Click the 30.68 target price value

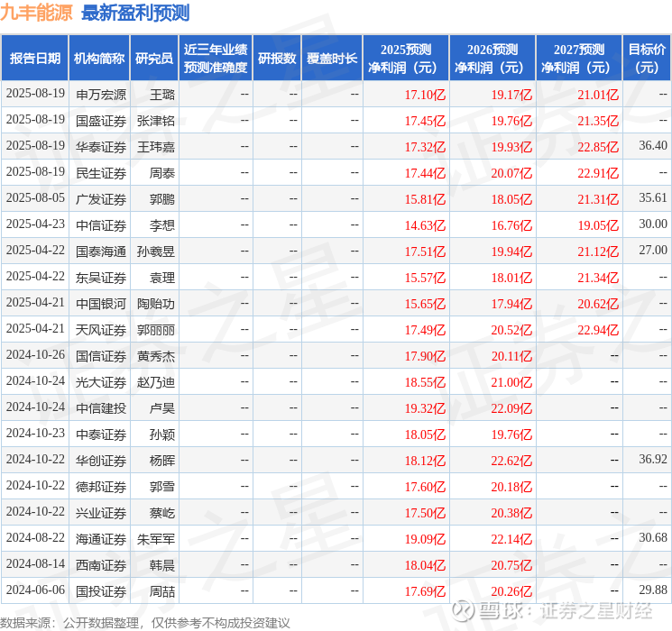pos(653,537)
